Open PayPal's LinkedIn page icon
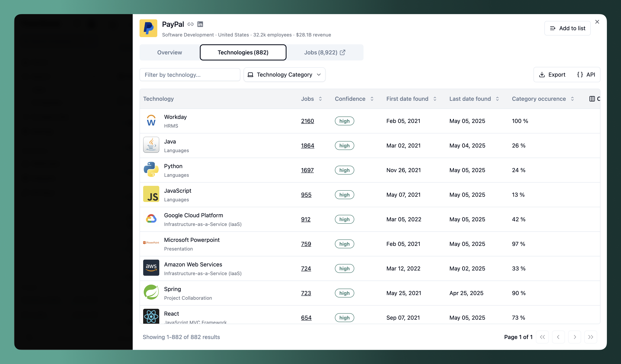The height and width of the screenshot is (364, 621). click(x=200, y=24)
